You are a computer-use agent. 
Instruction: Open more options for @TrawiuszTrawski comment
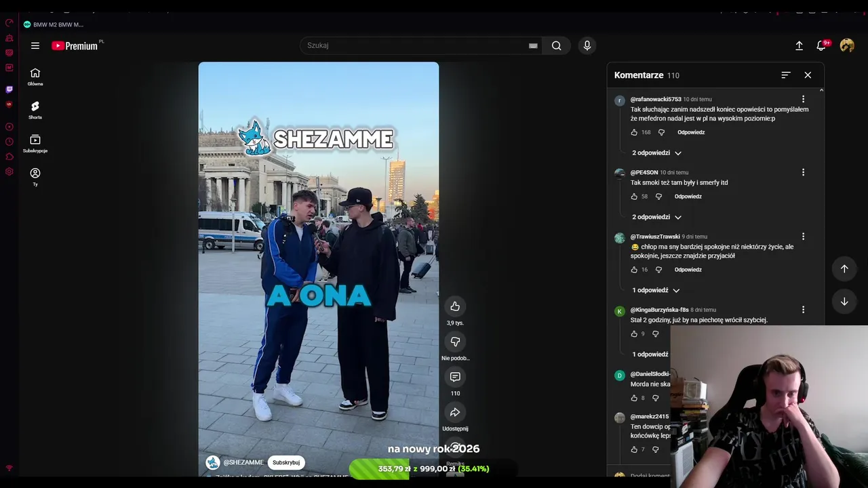(x=803, y=237)
